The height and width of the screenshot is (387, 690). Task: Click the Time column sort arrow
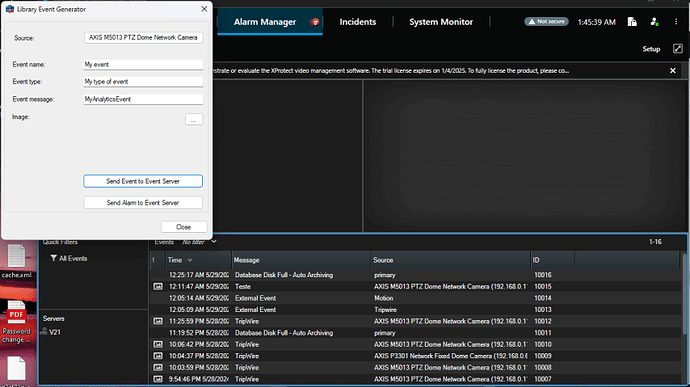(190, 260)
